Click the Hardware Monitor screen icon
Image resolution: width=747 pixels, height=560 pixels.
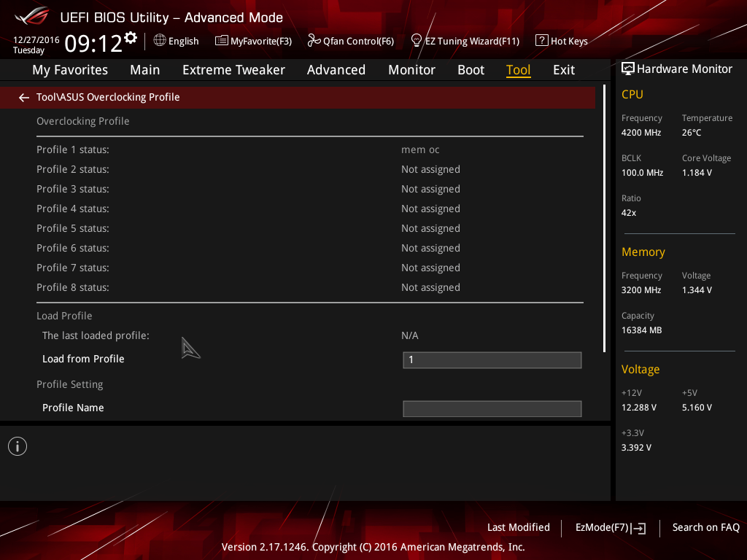[628, 69]
